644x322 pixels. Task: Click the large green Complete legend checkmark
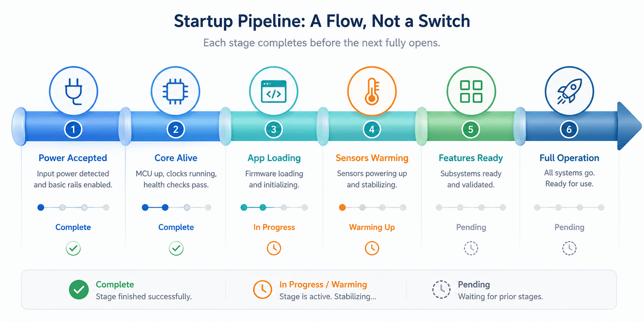click(x=79, y=290)
